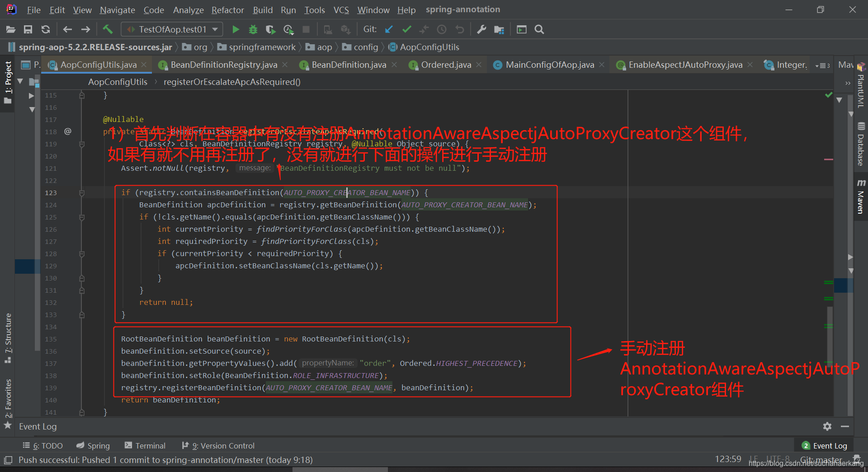Toggle the Maven side panel
868x472 pixels.
861,196
